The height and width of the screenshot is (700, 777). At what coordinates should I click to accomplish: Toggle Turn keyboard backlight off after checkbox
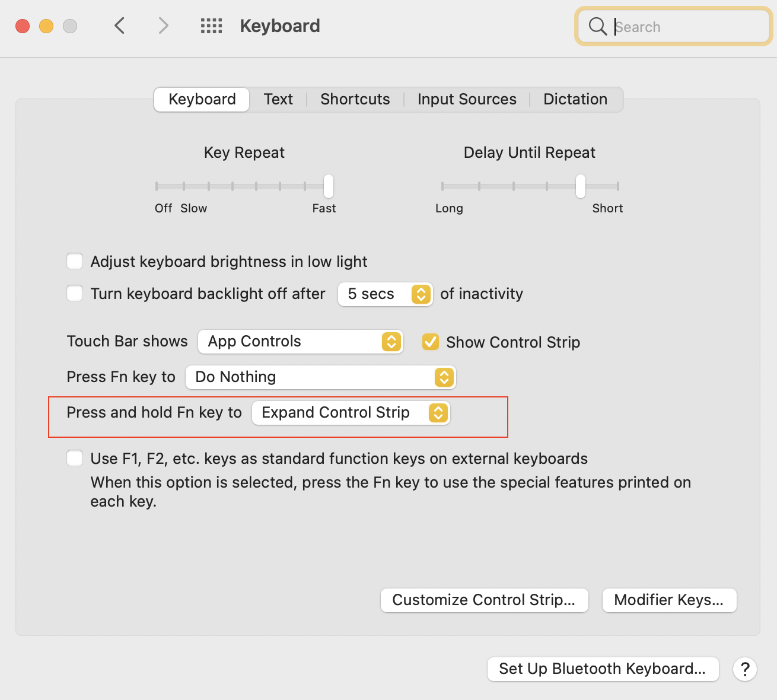(x=75, y=294)
